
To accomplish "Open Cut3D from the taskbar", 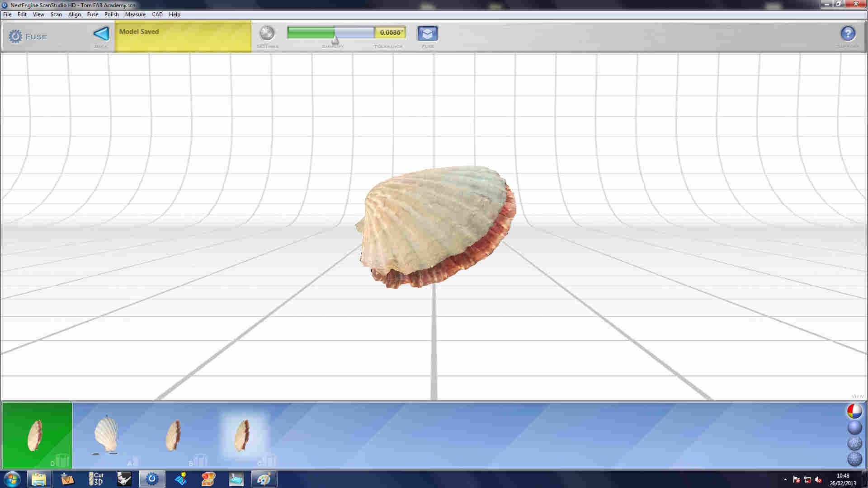I will (x=95, y=479).
